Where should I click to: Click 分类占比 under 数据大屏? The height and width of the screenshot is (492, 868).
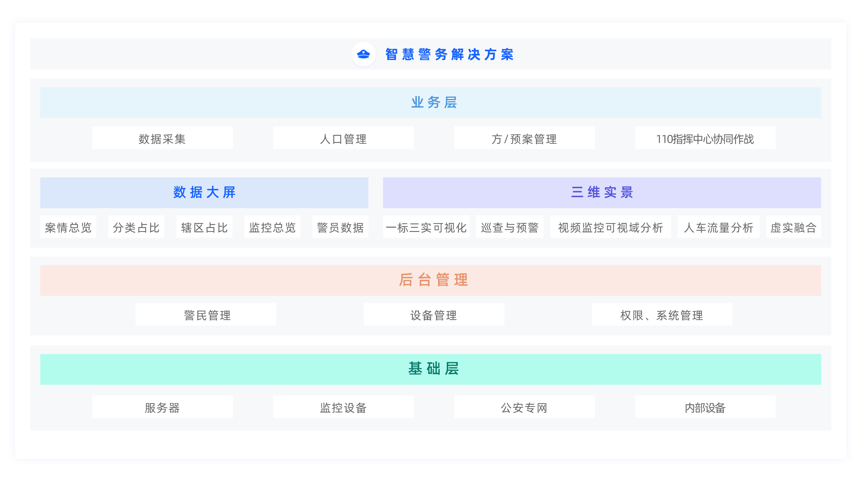coord(136,227)
